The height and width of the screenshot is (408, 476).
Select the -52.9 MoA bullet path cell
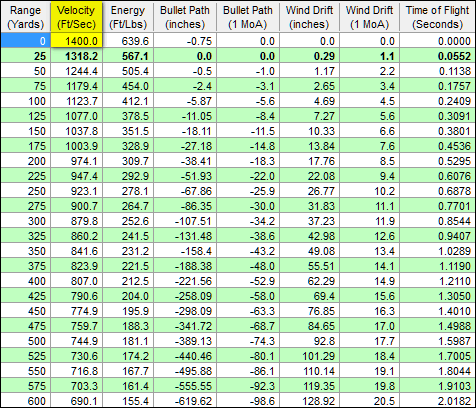(x=248, y=281)
